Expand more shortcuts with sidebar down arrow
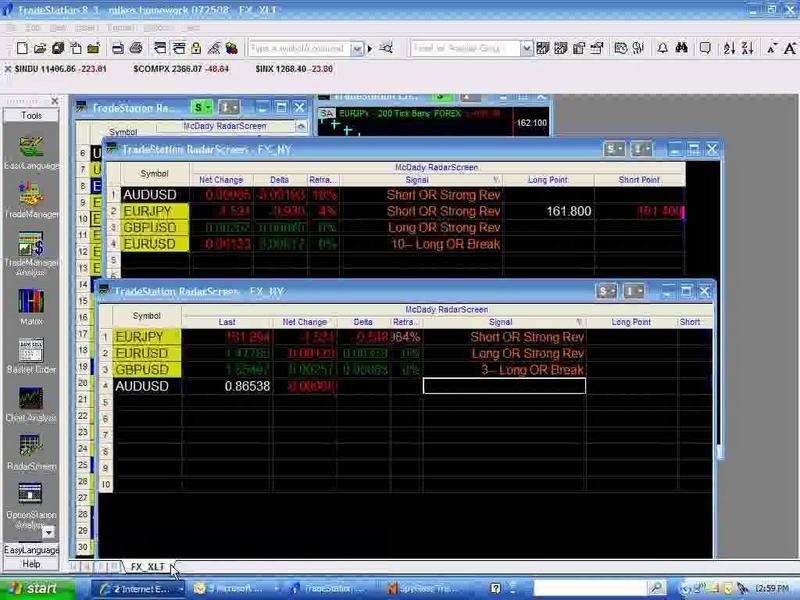800x600 pixels. coord(48,533)
